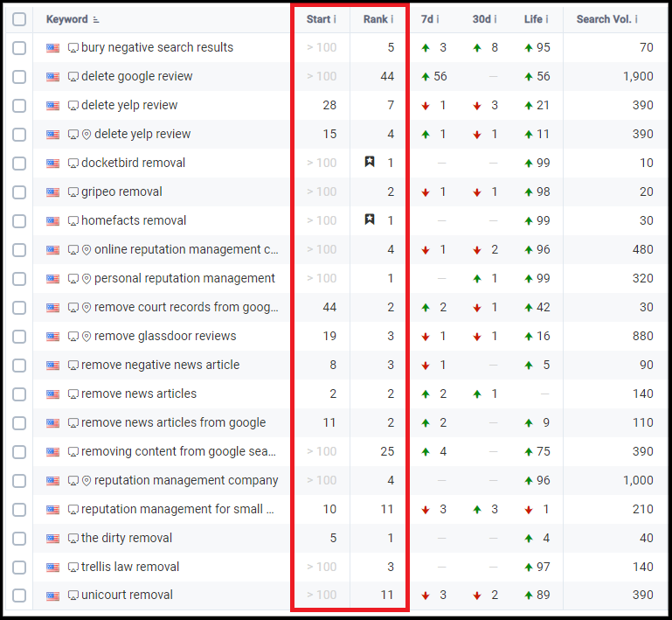The width and height of the screenshot is (672, 620).
Task: Click location pin on remove glassdoor reviews
Action: [x=87, y=337]
